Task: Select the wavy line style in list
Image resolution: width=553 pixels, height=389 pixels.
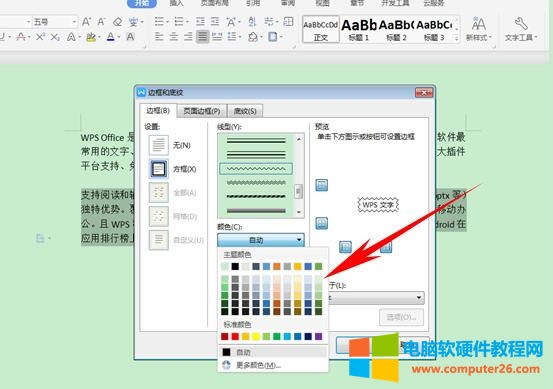Action: [256, 169]
